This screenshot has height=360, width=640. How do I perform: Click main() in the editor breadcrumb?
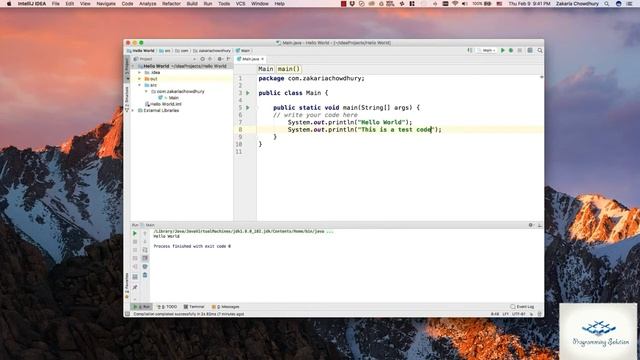click(x=289, y=69)
